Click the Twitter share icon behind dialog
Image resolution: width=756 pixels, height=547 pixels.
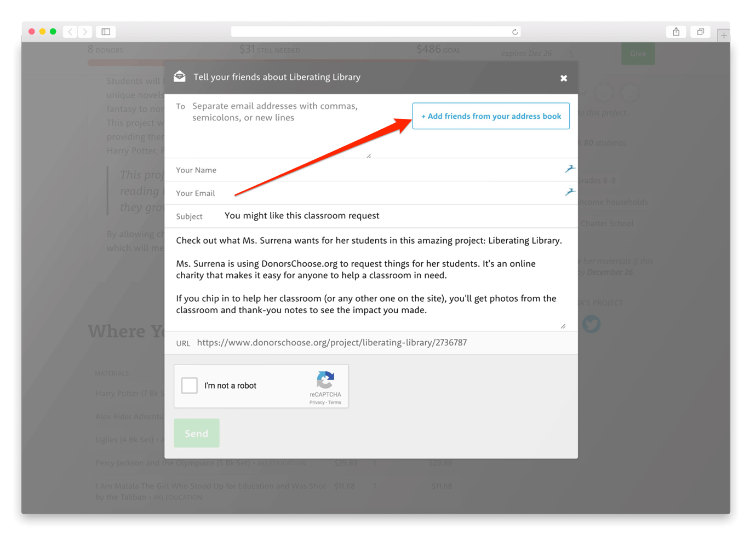click(591, 324)
